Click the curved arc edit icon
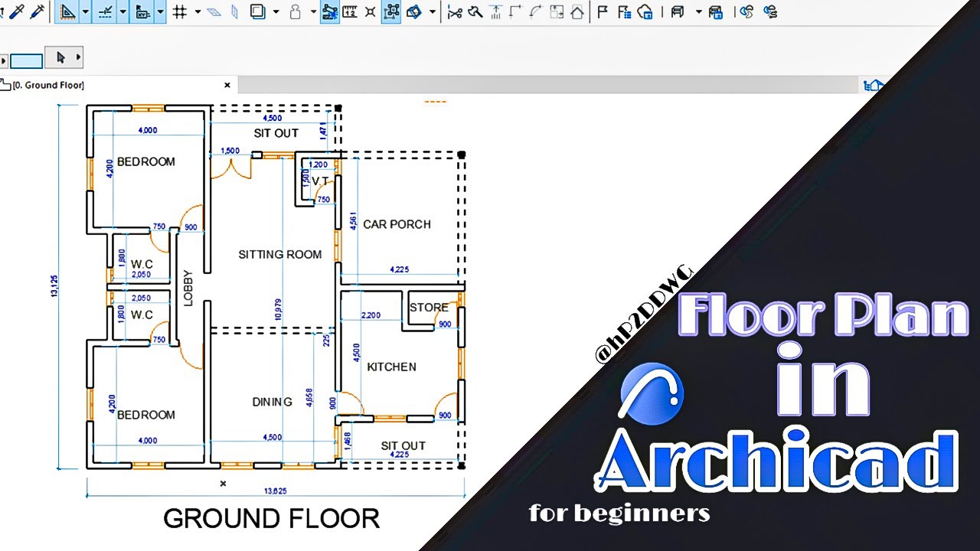The image size is (980, 551). [x=536, y=11]
